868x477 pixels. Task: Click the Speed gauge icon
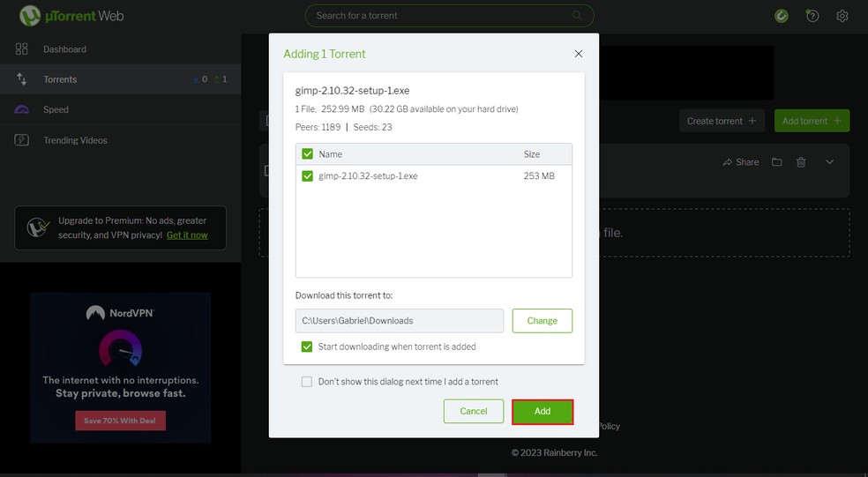coord(21,109)
